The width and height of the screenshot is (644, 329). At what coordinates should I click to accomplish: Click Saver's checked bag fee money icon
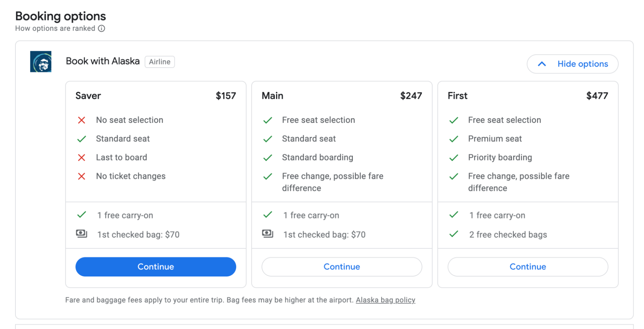point(82,233)
